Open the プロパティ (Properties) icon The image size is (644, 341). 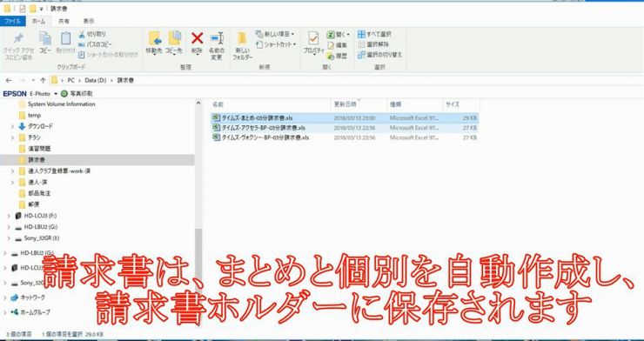pos(314,43)
